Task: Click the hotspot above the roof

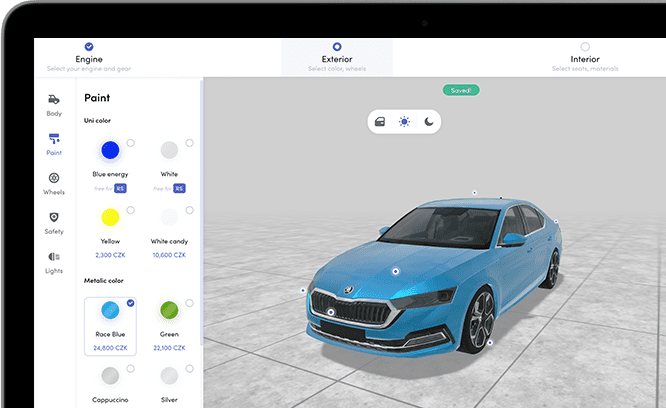Action: (x=474, y=193)
